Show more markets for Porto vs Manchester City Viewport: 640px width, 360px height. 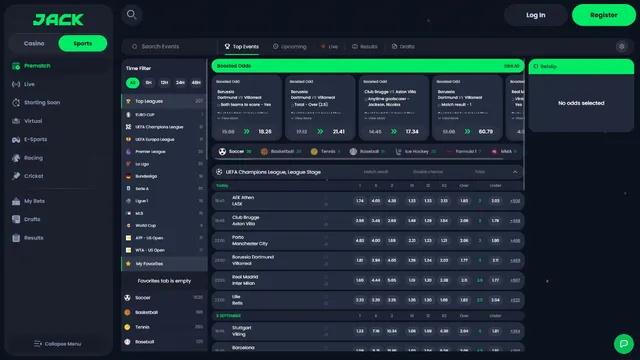point(515,241)
